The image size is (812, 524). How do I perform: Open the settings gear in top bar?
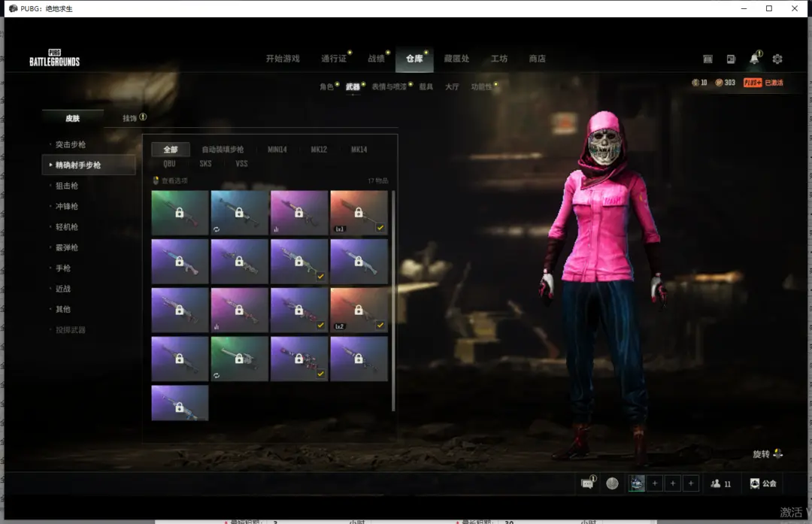click(777, 59)
